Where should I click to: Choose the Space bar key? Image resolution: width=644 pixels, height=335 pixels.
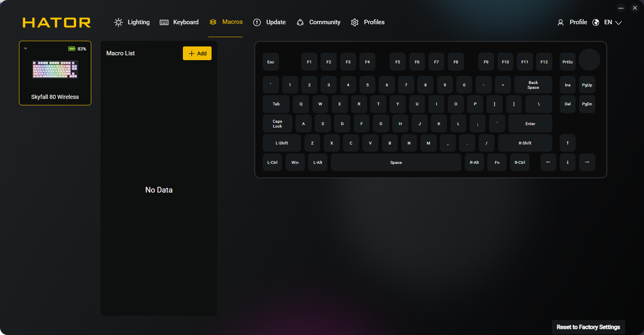pos(396,162)
